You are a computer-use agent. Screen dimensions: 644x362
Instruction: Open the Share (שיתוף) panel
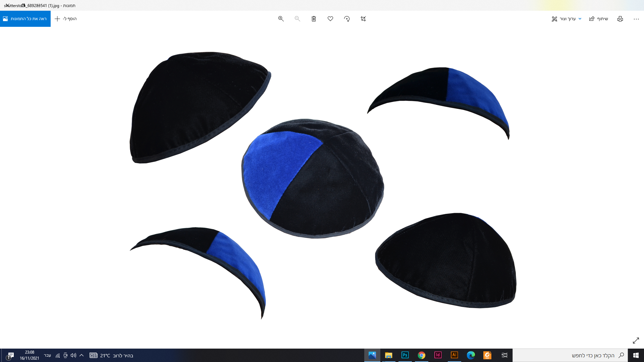[598, 19]
